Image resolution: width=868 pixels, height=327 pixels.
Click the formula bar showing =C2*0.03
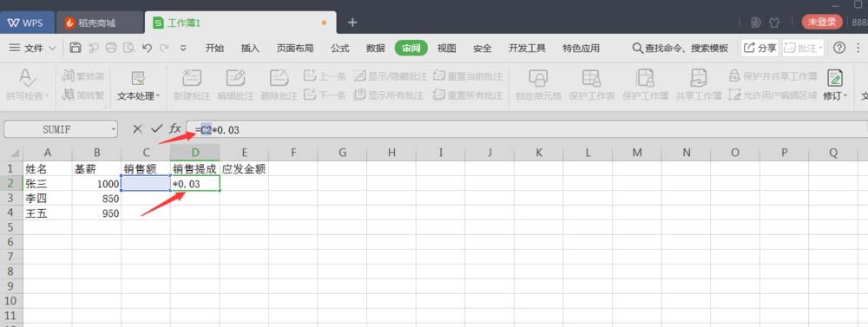pos(527,130)
